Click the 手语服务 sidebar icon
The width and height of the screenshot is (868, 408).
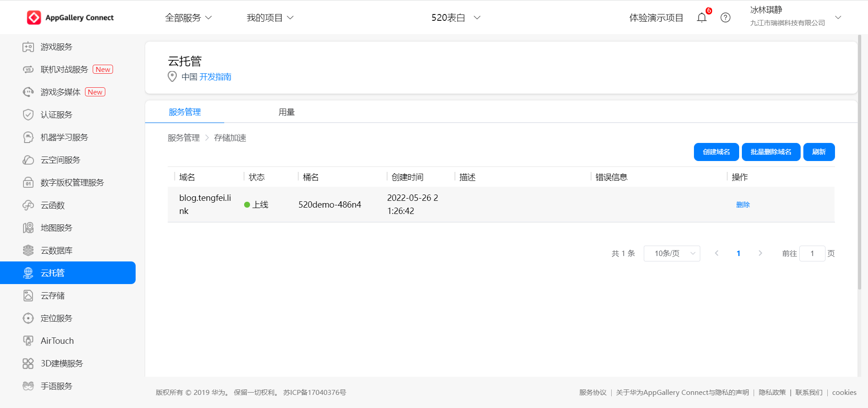pyautogui.click(x=28, y=386)
